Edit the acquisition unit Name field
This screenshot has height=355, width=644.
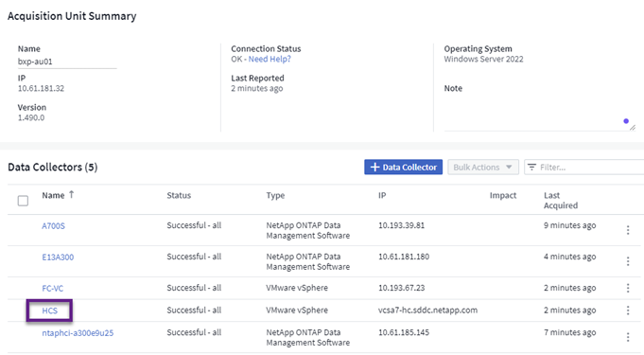tap(67, 62)
